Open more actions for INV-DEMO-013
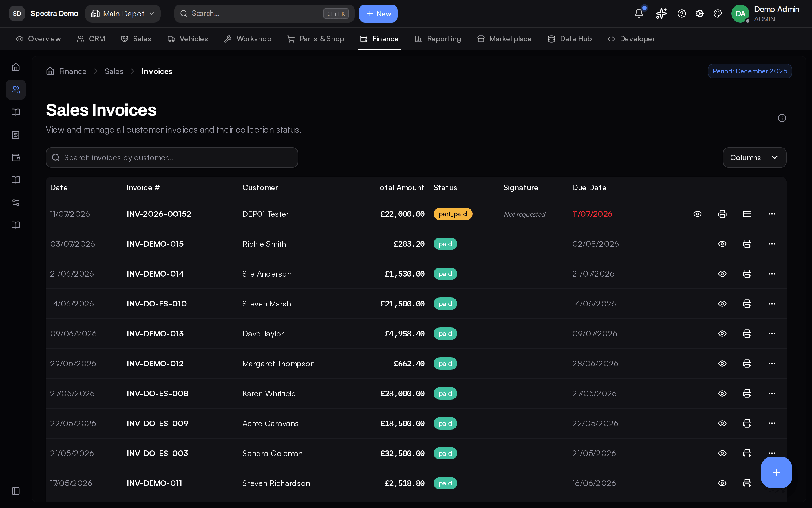812x508 pixels. (772, 334)
